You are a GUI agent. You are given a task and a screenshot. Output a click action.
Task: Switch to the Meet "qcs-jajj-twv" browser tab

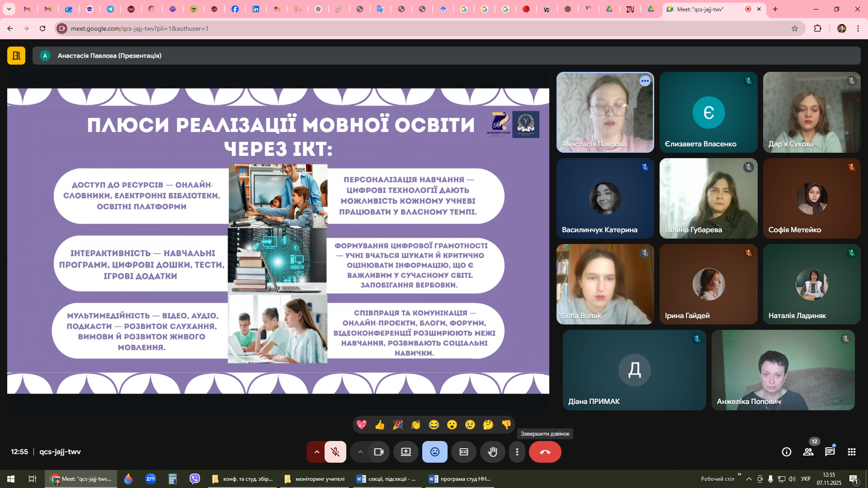point(705,9)
